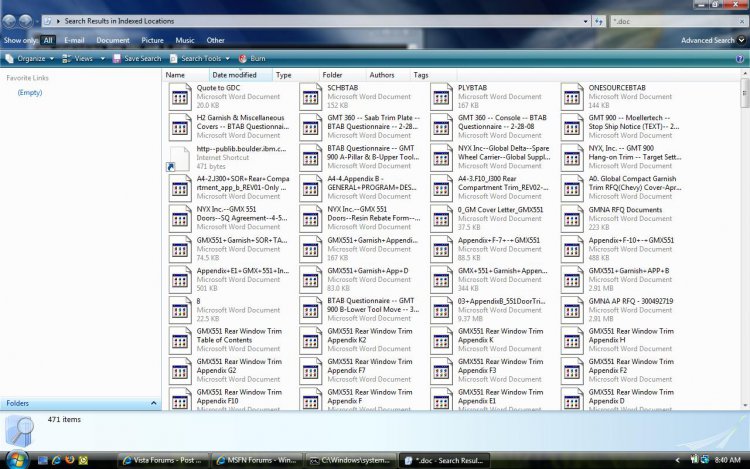750x469 pixels.
Task: Expand the Folders pane chevron
Action: pyautogui.click(x=154, y=403)
